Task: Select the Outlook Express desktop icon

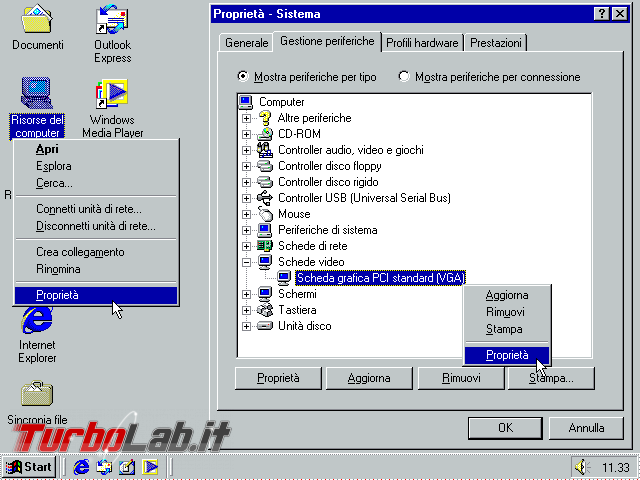Action: coord(112,19)
